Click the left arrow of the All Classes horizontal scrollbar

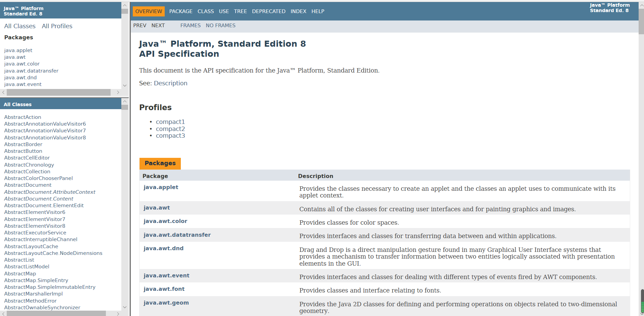point(3,314)
